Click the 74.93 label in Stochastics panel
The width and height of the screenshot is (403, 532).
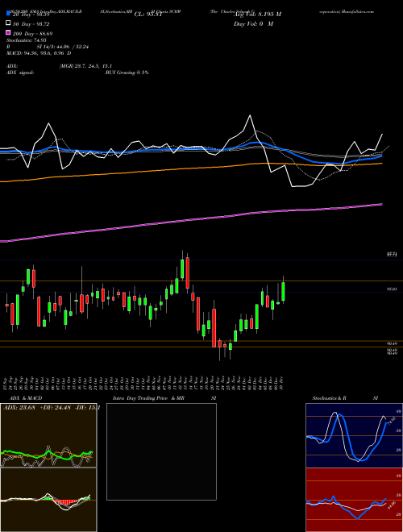pyautogui.click(x=392, y=421)
